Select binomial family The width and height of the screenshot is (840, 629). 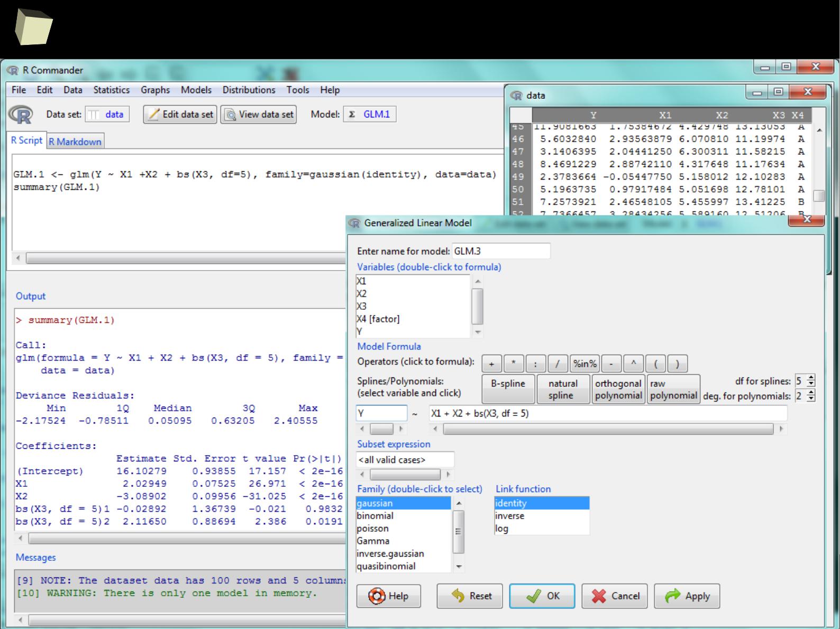coord(404,516)
